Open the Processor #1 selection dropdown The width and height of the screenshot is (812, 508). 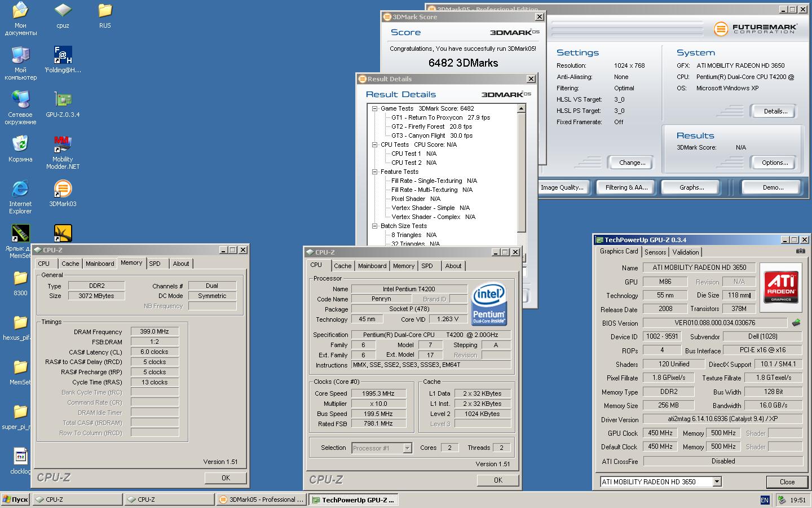[407, 448]
